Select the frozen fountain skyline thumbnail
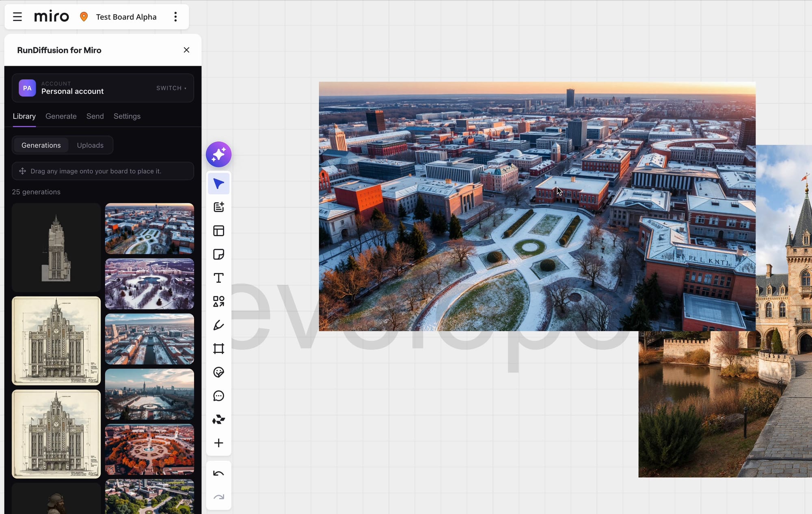Screen dimensions: 812x514 pos(149,394)
